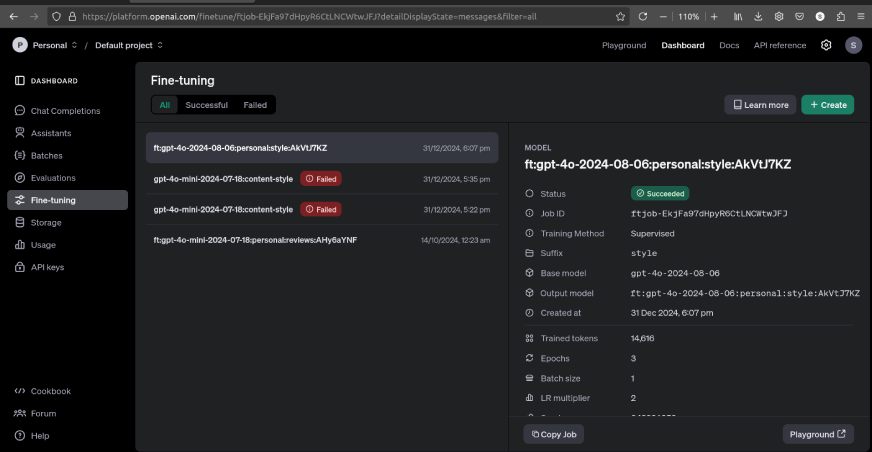Open the browser extensions icon

pyautogui.click(x=840, y=17)
